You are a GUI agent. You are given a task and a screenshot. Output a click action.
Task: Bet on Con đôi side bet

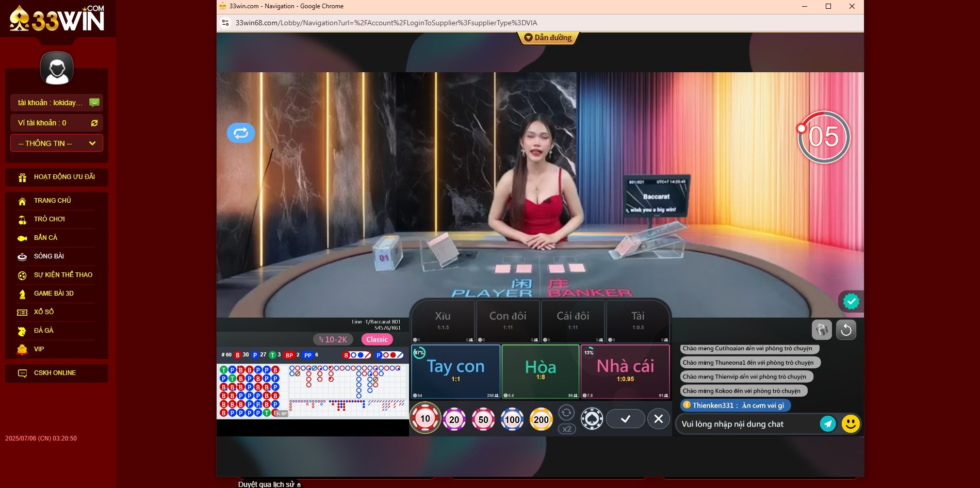coord(508,322)
